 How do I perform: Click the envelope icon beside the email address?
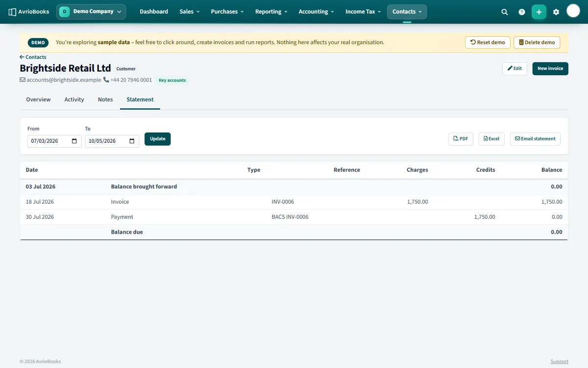pyautogui.click(x=23, y=80)
